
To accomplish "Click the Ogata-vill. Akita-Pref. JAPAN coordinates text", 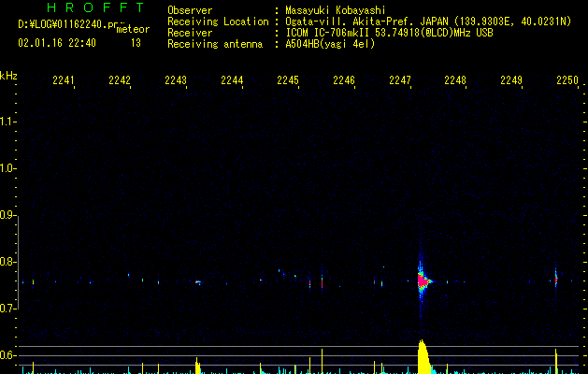I will point(428,22).
